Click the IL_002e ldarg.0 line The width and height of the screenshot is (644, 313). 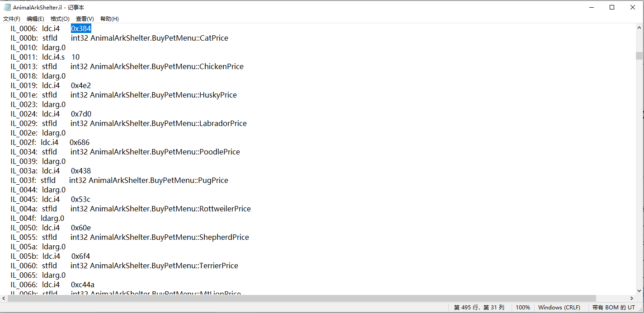[x=38, y=133]
